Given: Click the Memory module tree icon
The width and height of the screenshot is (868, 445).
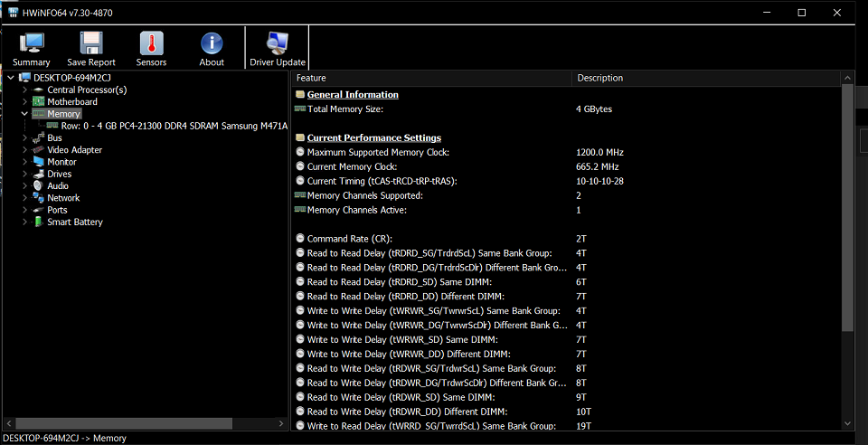Looking at the screenshot, I should (x=39, y=113).
